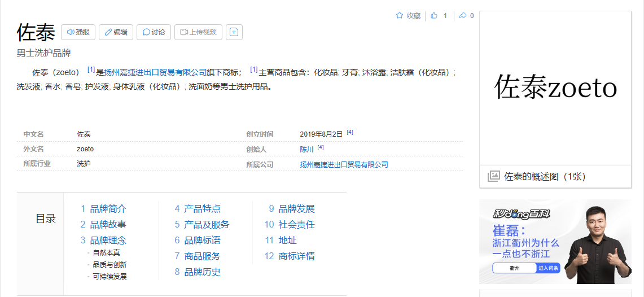Jump to subsection 品质与创新
The height and width of the screenshot is (297, 644).
(x=109, y=265)
